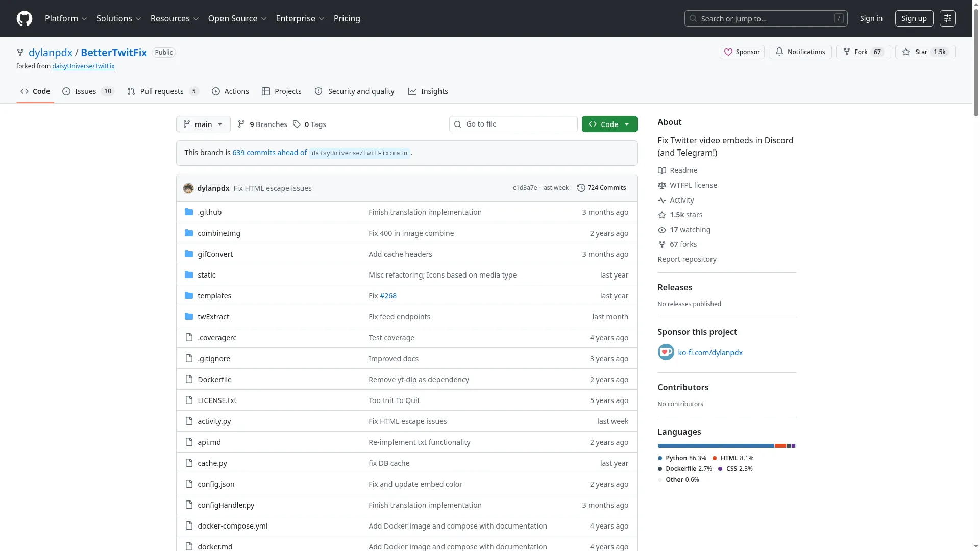Image resolution: width=980 pixels, height=551 pixels.
Task: Open the 724 Commits history
Action: 601,188
